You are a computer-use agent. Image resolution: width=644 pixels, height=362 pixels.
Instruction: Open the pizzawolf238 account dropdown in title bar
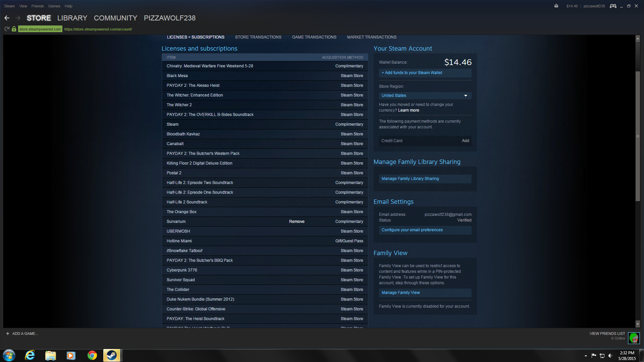594,6
